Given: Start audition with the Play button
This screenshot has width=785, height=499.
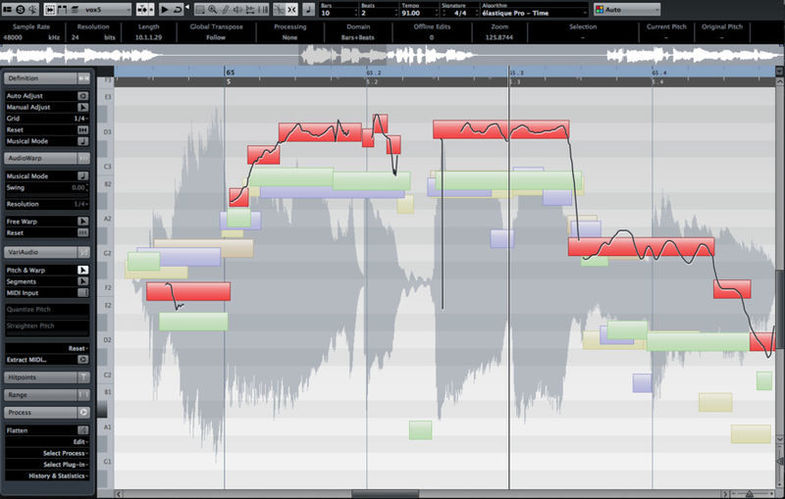Looking at the screenshot, I should 164,9.
